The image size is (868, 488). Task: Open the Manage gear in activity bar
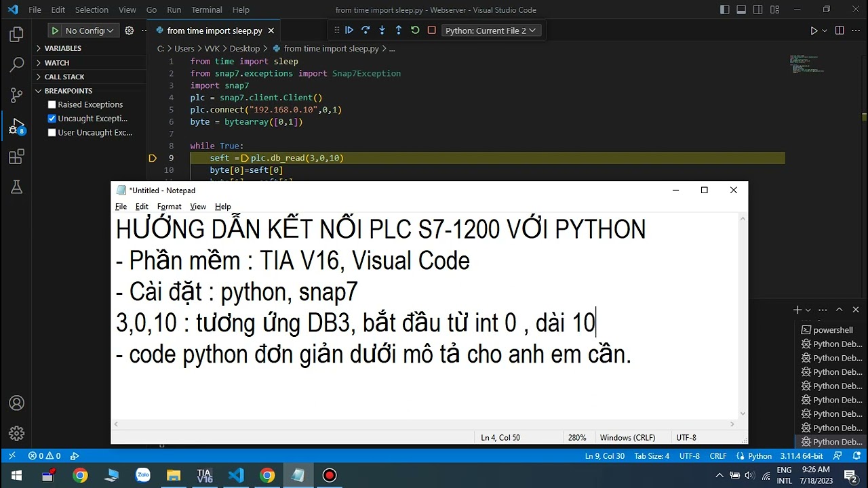(x=16, y=433)
